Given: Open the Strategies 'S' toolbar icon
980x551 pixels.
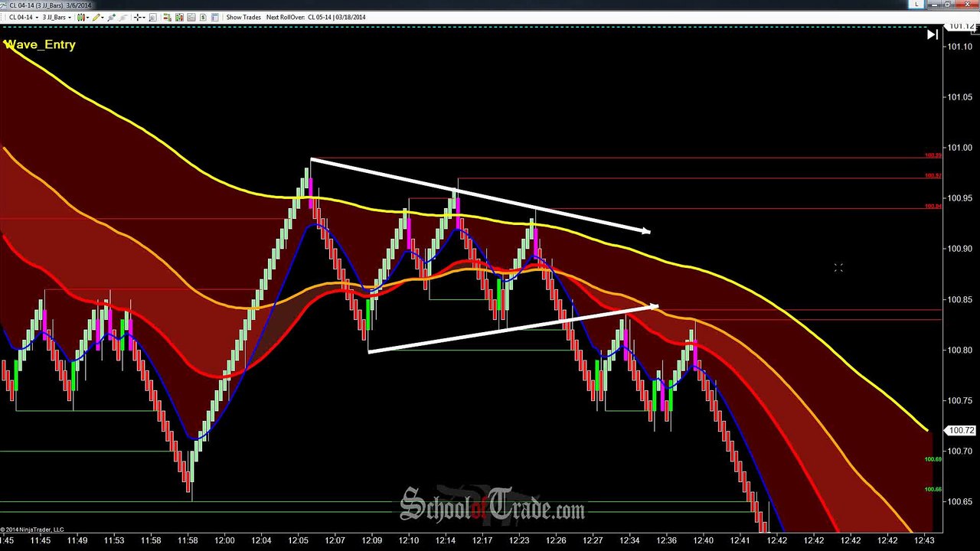Looking at the screenshot, I should pyautogui.click(x=203, y=17).
